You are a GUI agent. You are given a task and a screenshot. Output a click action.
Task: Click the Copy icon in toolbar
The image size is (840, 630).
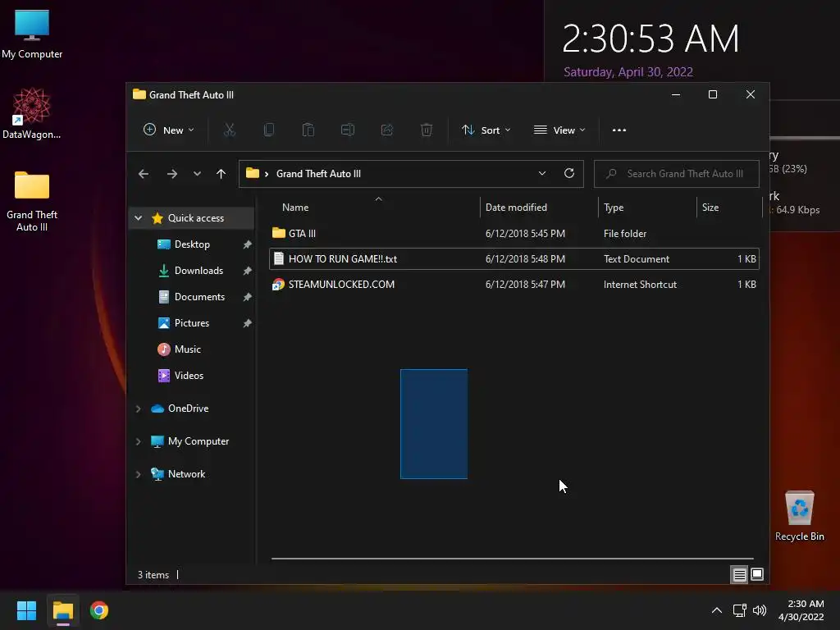pos(269,130)
